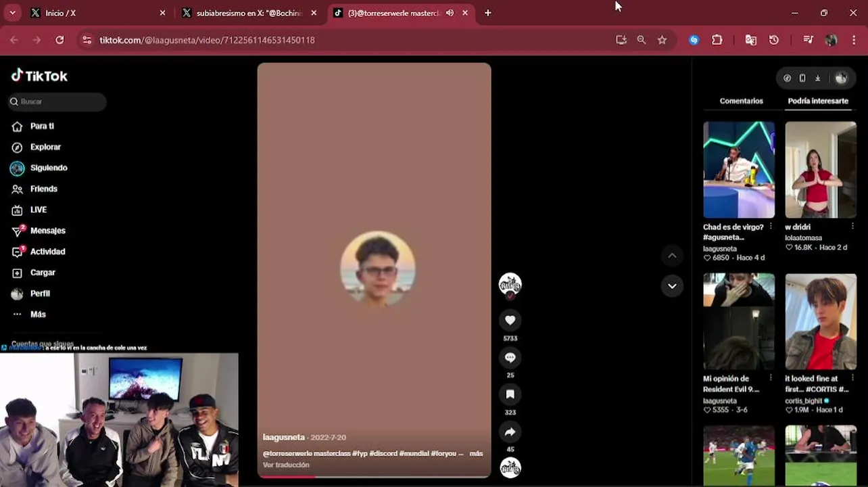
Task: Seek video progress bar
Action: point(374,476)
